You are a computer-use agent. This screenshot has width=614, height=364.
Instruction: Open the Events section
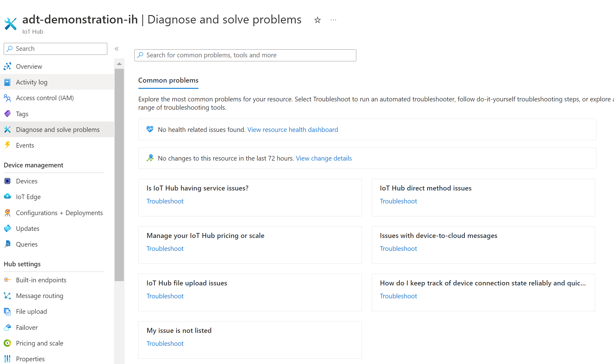[25, 145]
